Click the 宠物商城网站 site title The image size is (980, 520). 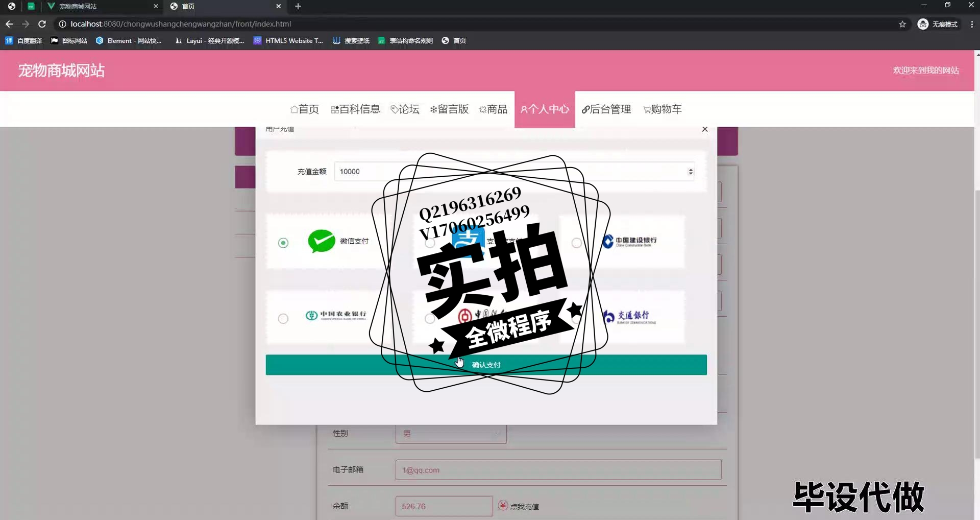point(61,70)
